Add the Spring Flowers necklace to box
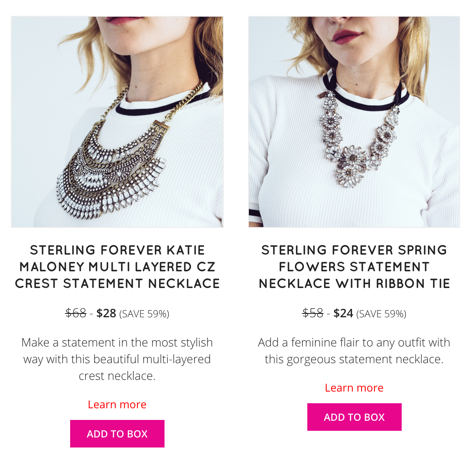 coord(354,417)
